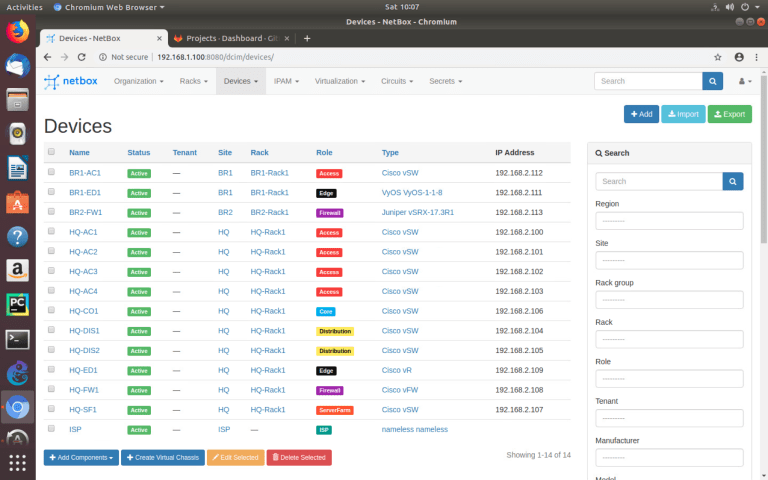Click Create Virtual Chassis button
Viewport: 768px width, 480px height.
click(163, 457)
